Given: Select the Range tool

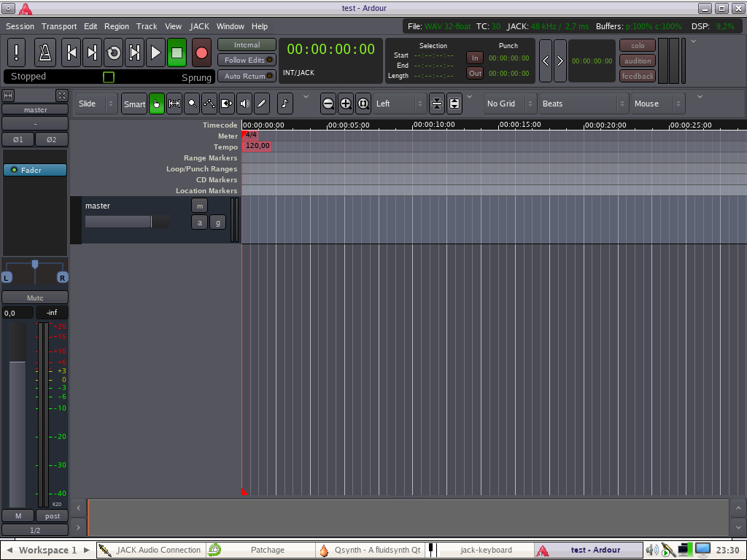Looking at the screenshot, I should (174, 104).
